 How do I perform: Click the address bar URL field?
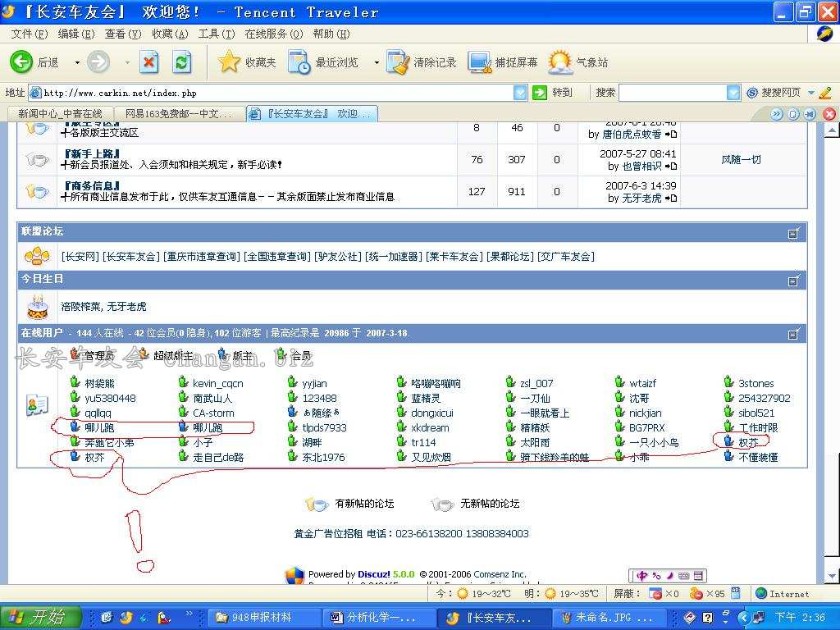pyautogui.click(x=271, y=93)
